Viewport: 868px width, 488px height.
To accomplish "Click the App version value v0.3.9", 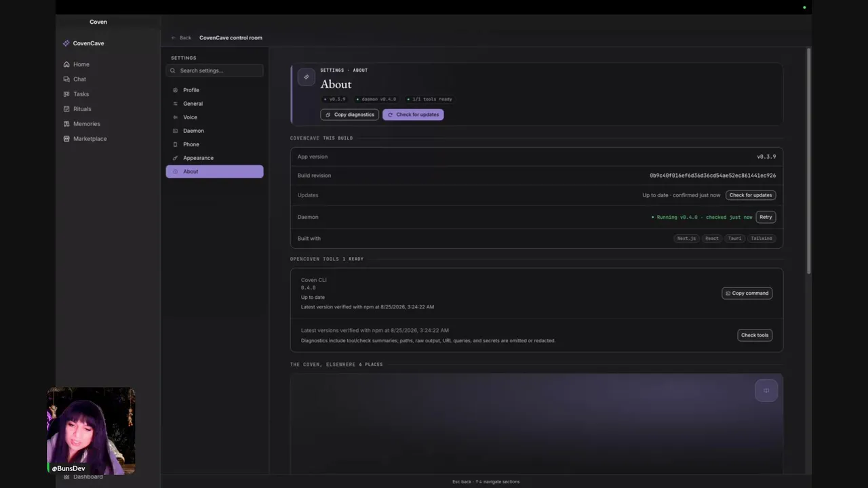I will pyautogui.click(x=766, y=157).
